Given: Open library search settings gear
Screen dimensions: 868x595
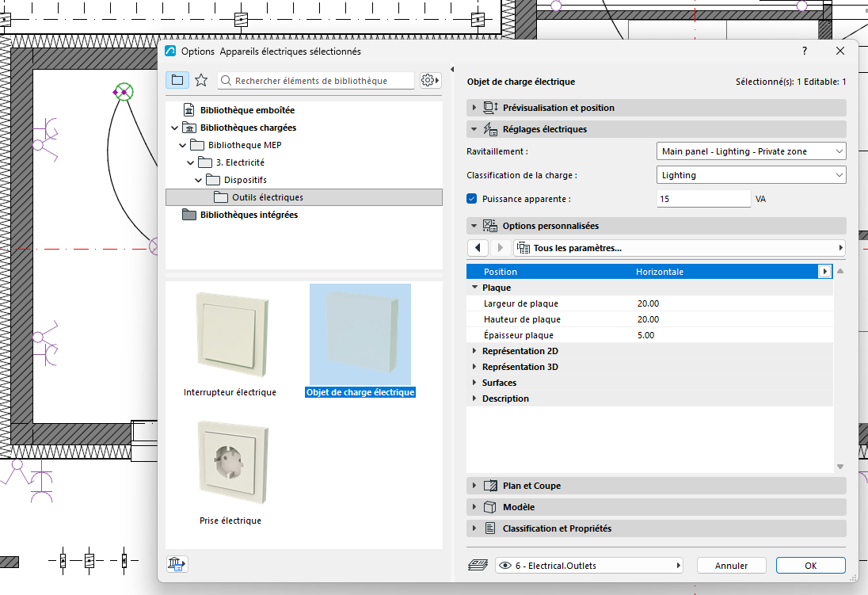Looking at the screenshot, I should (430, 80).
